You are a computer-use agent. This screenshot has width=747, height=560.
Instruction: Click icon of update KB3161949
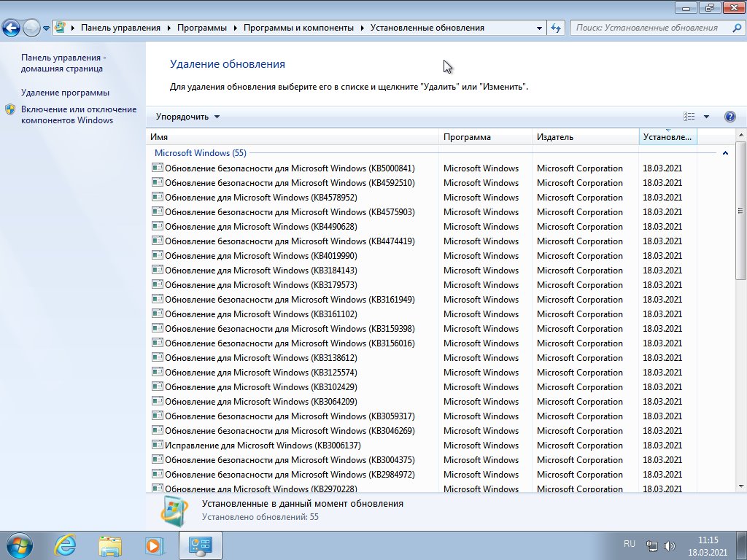coord(158,299)
